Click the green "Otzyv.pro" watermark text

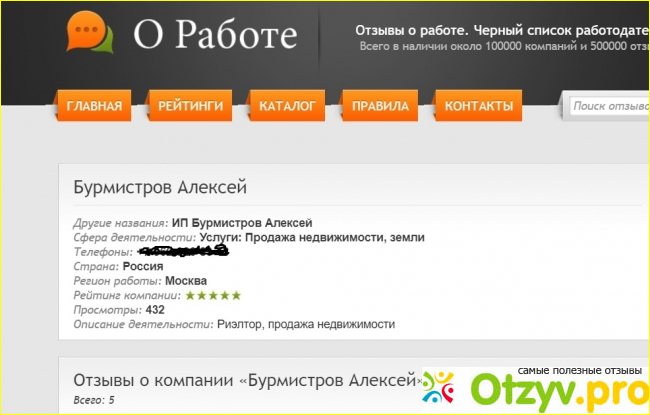[553, 391]
